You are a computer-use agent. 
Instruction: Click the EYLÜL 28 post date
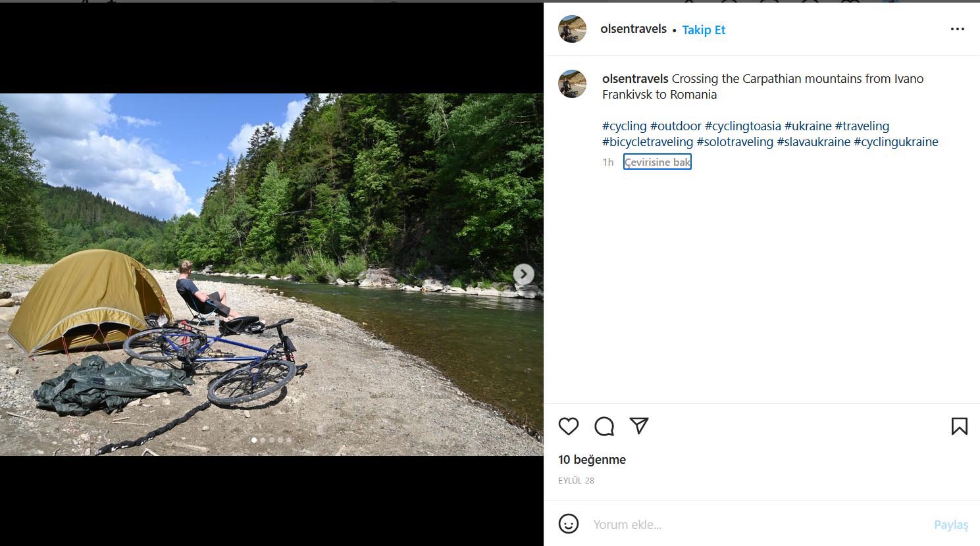tap(576, 480)
